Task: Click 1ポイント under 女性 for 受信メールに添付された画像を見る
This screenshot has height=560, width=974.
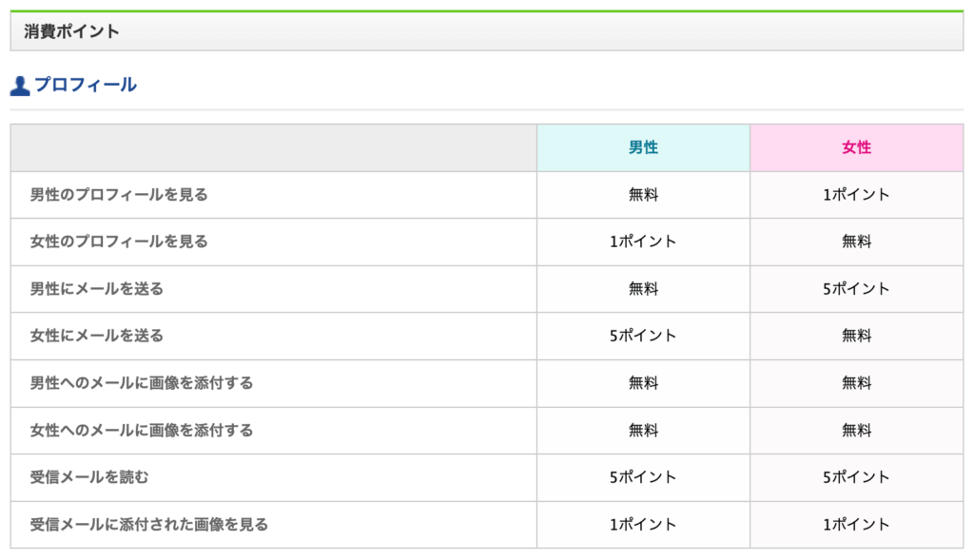Action: pyautogui.click(x=857, y=525)
